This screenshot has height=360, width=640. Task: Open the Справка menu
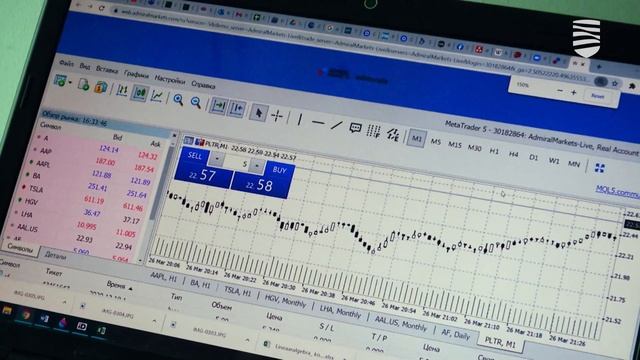pos(203,85)
